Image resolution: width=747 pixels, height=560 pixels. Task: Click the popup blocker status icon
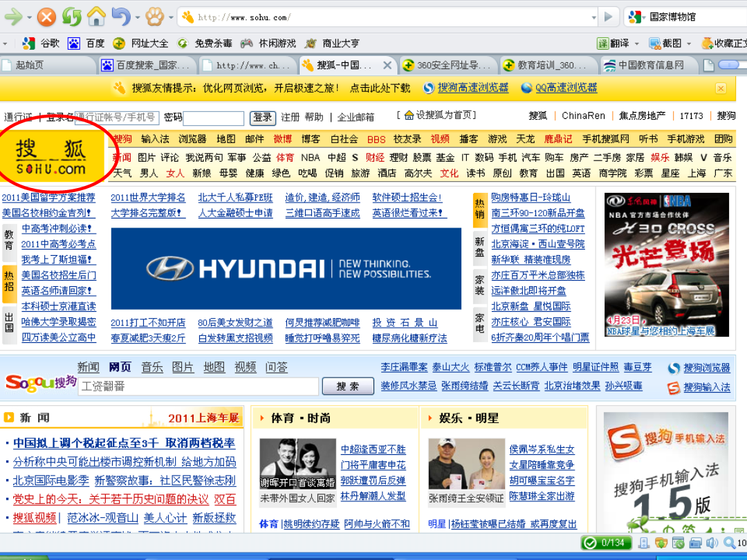678,543
